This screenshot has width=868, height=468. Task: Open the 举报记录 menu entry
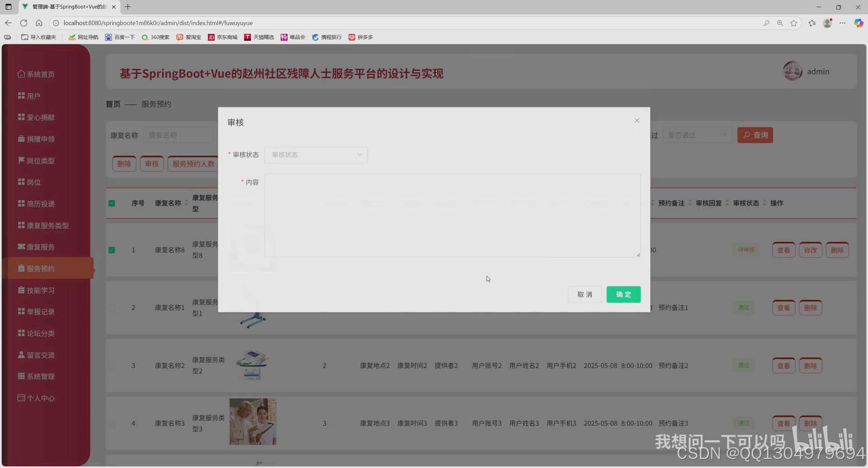(41, 312)
